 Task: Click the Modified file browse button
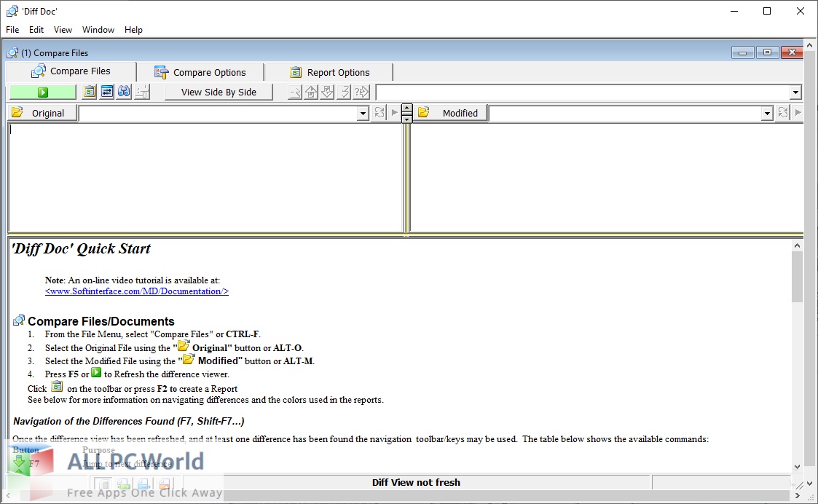452,113
